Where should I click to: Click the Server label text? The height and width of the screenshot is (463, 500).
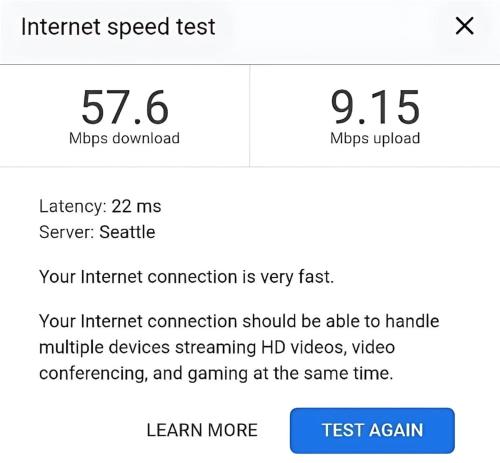67,232
